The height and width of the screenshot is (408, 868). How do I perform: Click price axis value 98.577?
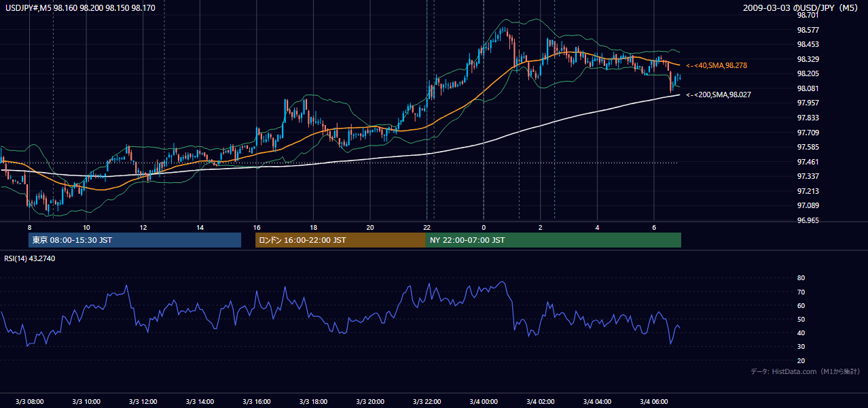tap(808, 30)
